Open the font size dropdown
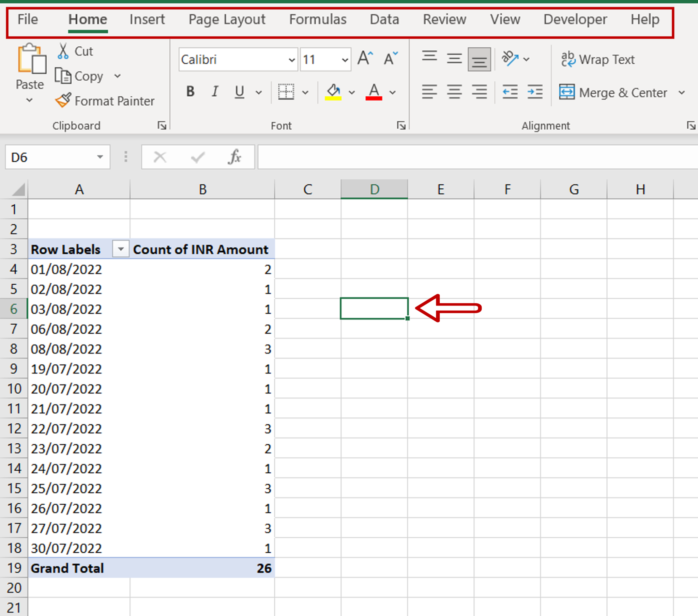Viewport: 698px width, 616px height. pyautogui.click(x=345, y=59)
